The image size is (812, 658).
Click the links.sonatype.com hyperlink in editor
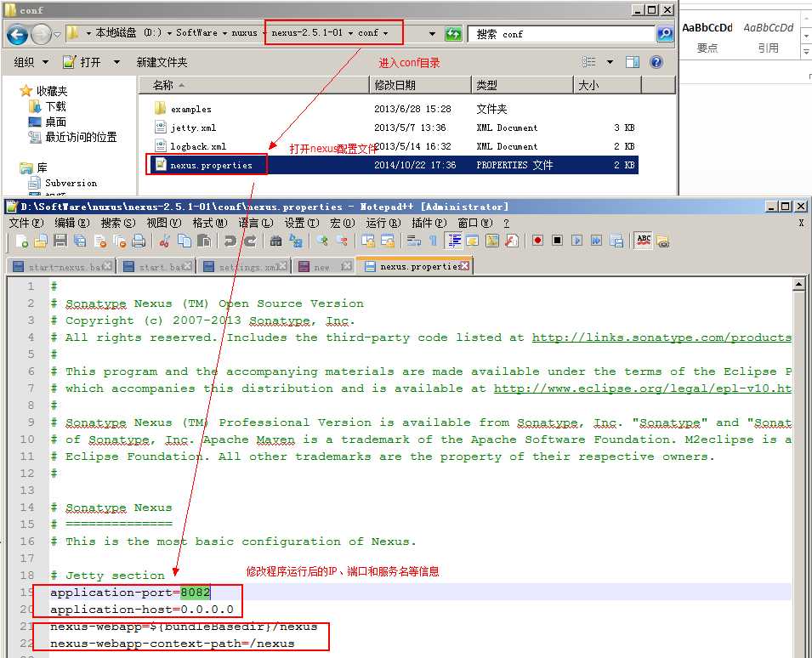pyautogui.click(x=662, y=338)
